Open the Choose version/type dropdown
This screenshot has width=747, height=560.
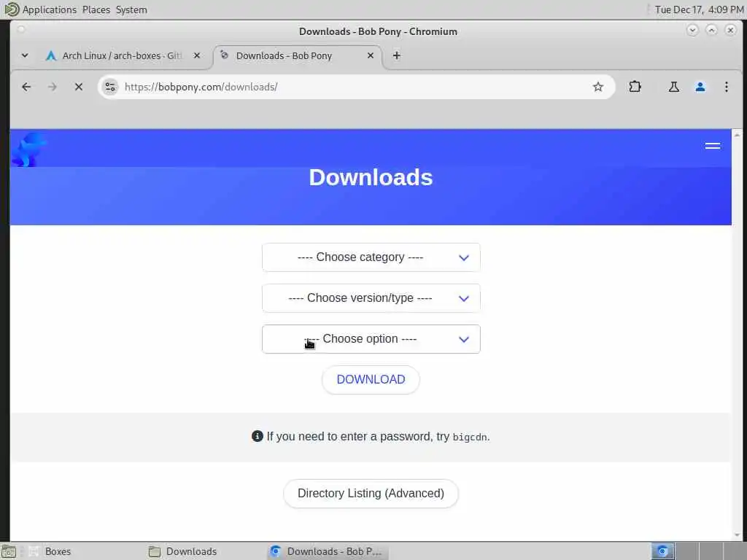[x=371, y=298]
